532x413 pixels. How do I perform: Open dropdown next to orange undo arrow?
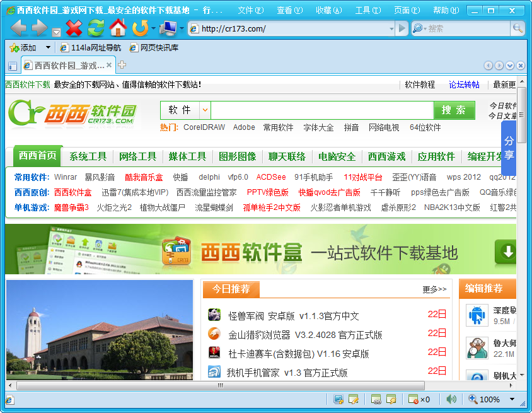tap(153, 28)
